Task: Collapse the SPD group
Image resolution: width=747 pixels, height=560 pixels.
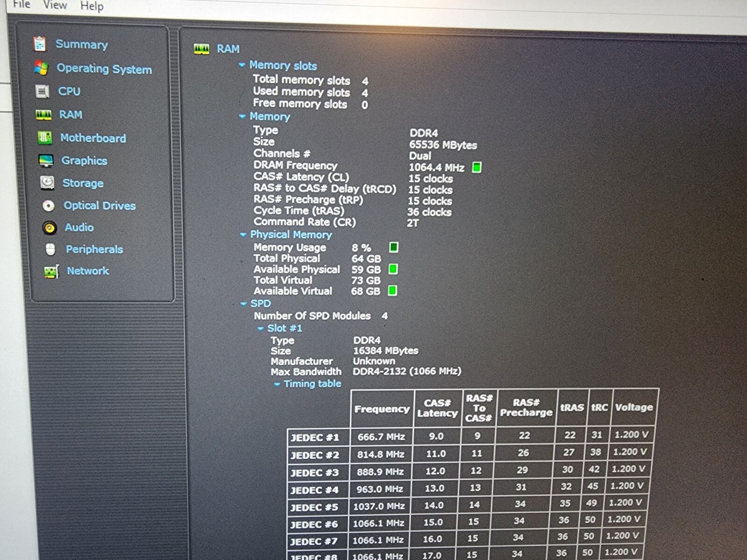Action: [243, 303]
